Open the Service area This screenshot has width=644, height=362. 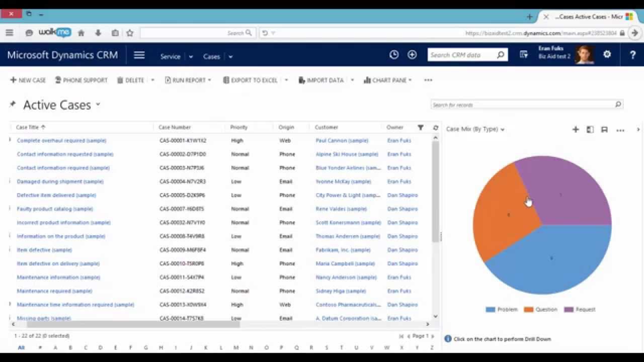tap(170, 56)
